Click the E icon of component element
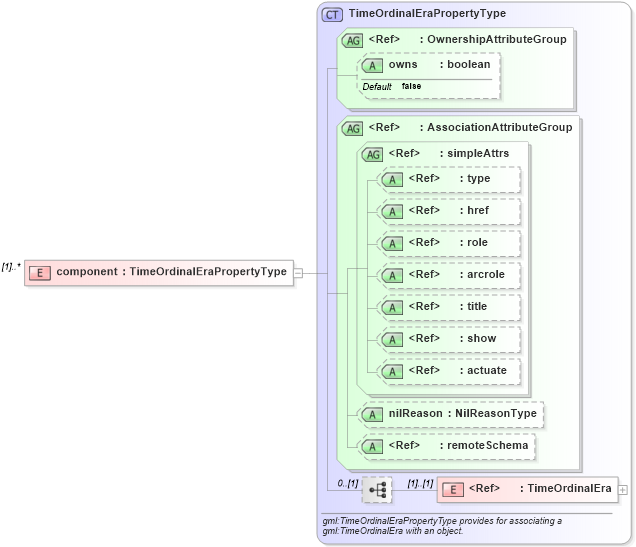The width and height of the screenshot is (636, 547). tap(40, 273)
